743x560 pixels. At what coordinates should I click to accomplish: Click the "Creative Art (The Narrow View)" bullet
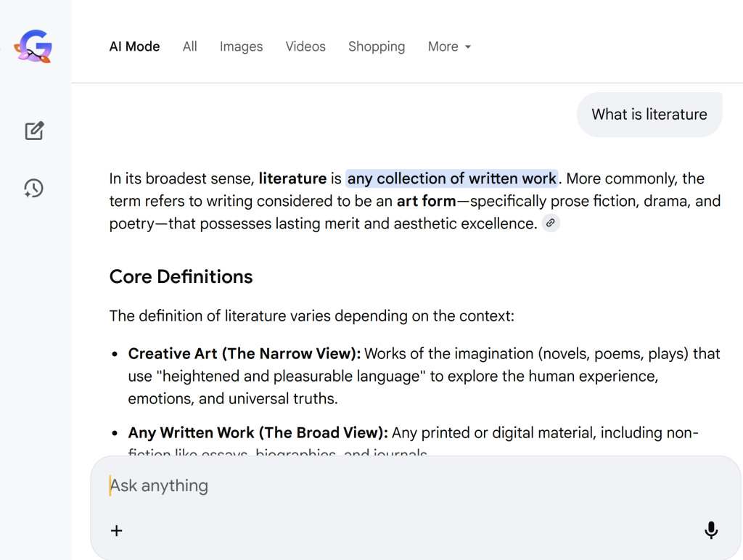click(x=244, y=354)
